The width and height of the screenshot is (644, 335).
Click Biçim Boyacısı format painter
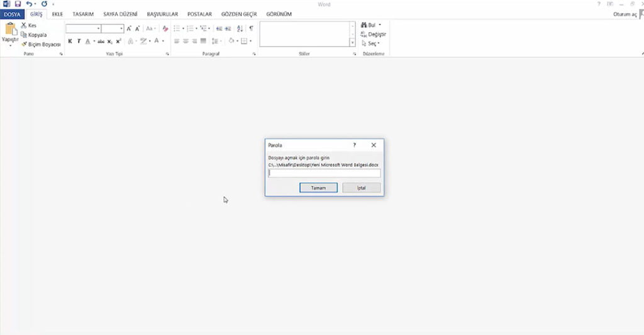pos(40,45)
